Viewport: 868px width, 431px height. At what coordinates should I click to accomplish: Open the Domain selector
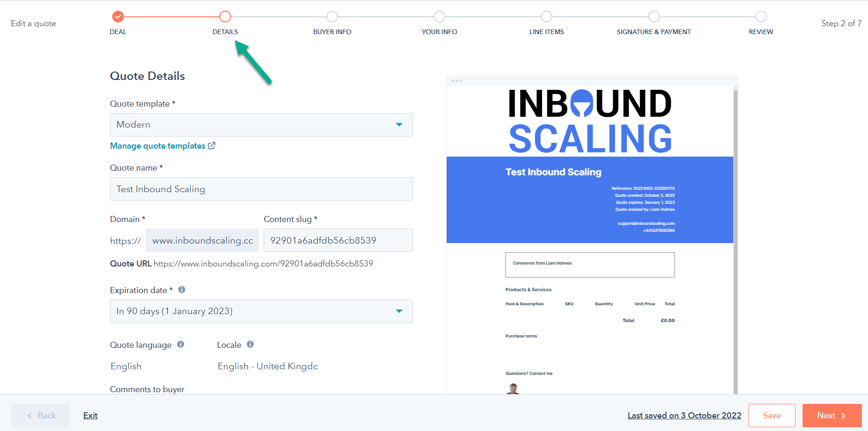202,240
